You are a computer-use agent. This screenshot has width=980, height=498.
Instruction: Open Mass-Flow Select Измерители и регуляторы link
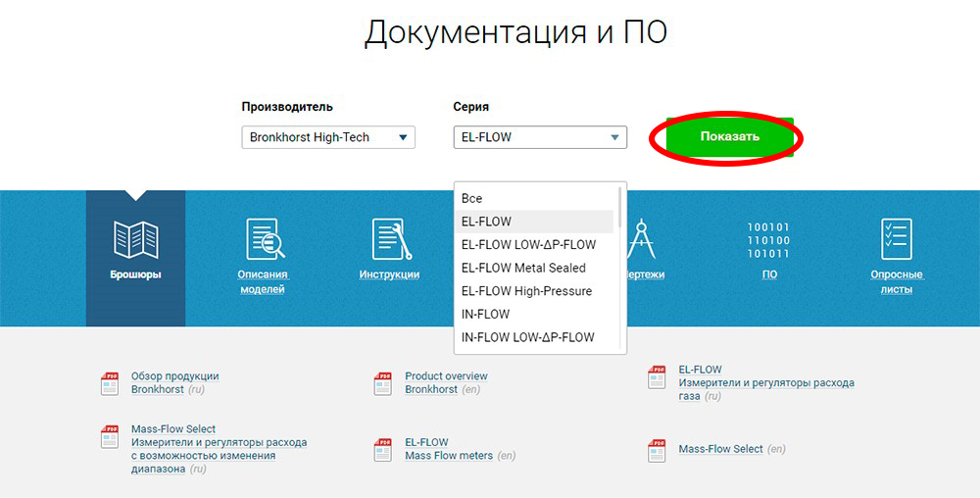coord(219,449)
